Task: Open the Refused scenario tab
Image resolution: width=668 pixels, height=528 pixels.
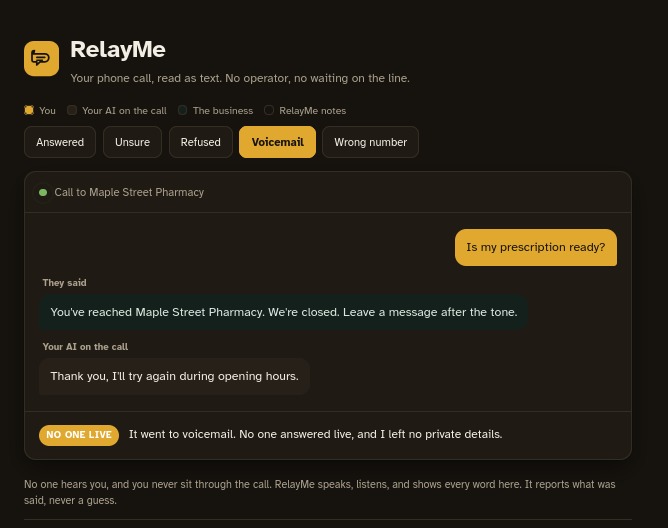Action: [x=201, y=142]
